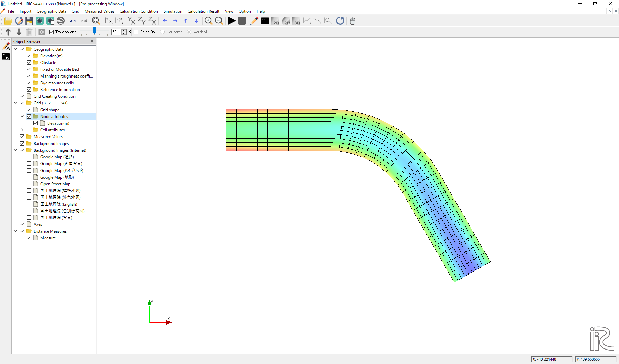Move view down with the blue arrow

click(x=196, y=21)
